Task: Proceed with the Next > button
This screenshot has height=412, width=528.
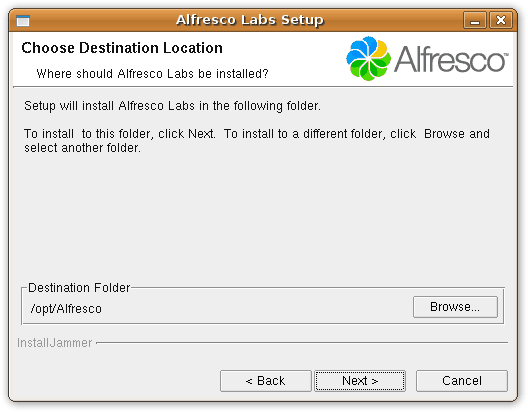Action: pyautogui.click(x=360, y=381)
